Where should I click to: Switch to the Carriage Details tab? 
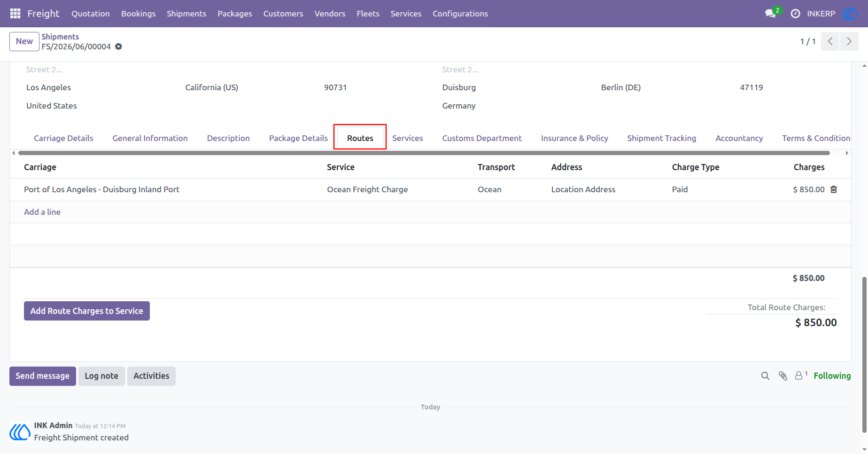(63, 138)
